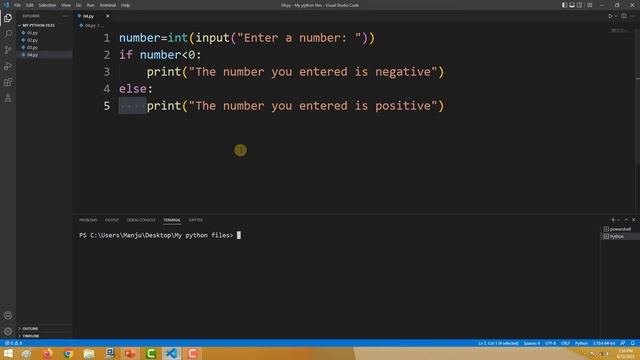Open the Go menu
640x360 pixels.
tap(78, 5)
